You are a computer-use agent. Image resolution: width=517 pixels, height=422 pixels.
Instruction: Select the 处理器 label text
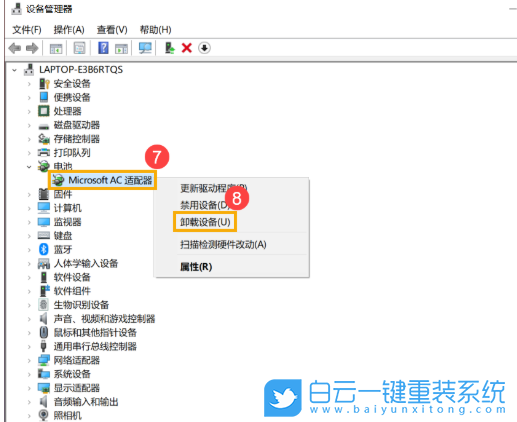[x=67, y=111]
